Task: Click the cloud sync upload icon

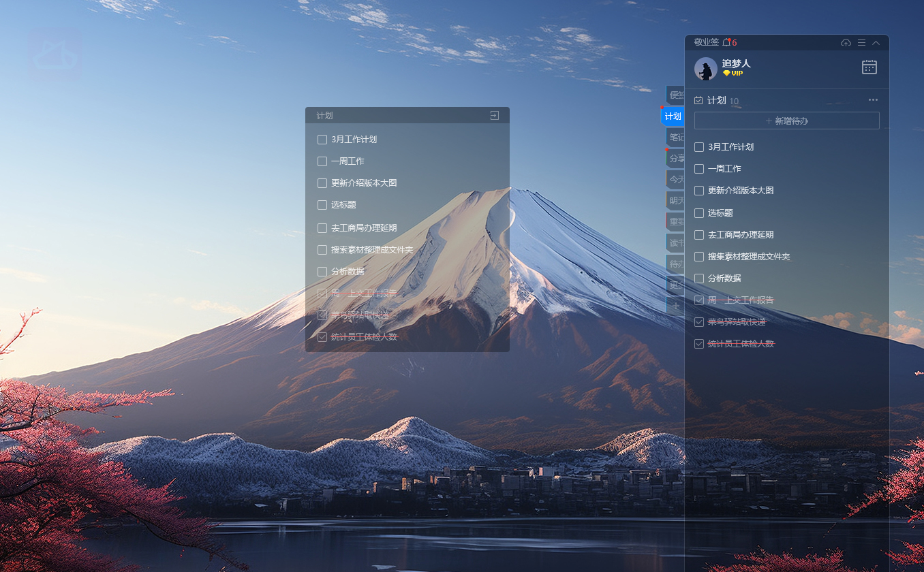Action: tap(846, 42)
